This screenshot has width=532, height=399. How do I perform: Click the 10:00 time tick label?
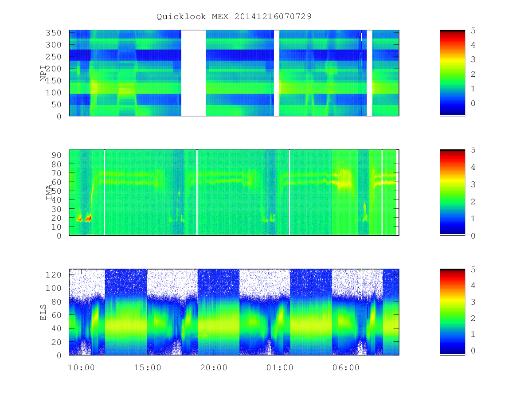(81, 368)
